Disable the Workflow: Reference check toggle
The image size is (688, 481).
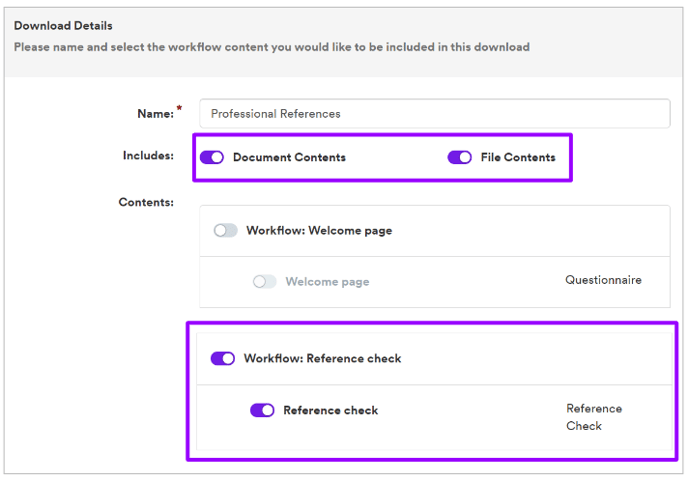tap(223, 358)
